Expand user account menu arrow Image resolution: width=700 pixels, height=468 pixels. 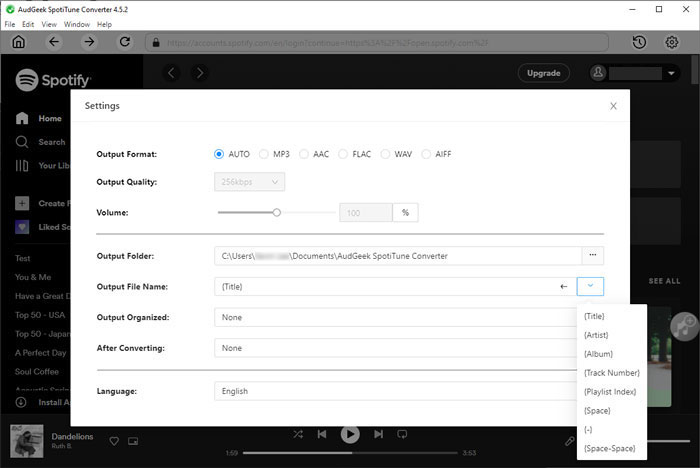pyautogui.click(x=671, y=73)
